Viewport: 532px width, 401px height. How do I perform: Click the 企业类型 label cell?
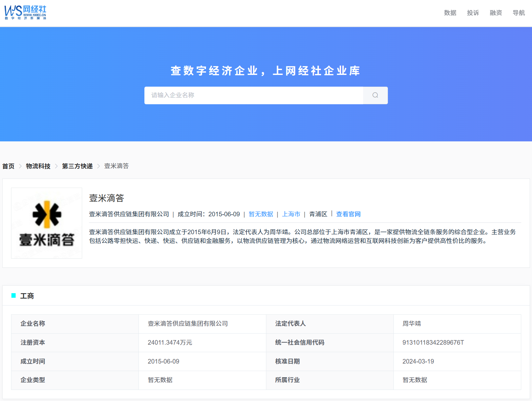75,380
